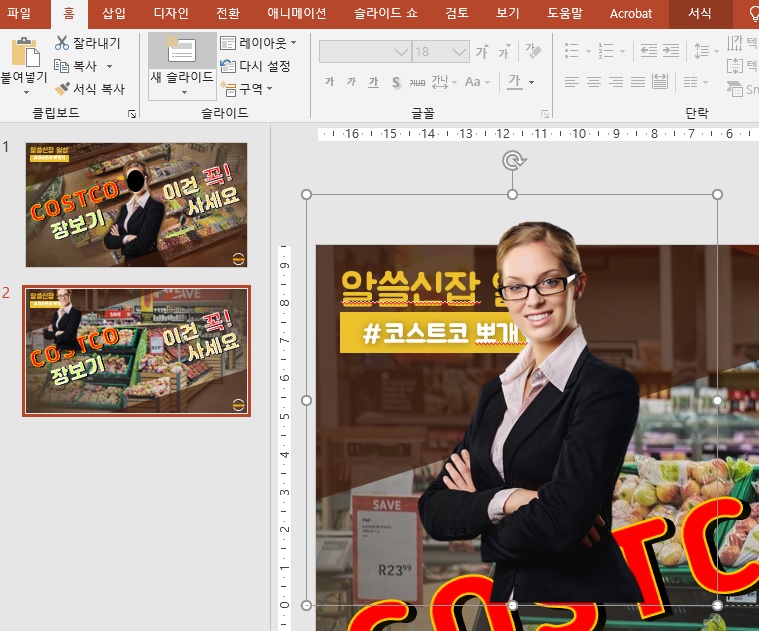Select 서식 복사 format painter
The height and width of the screenshot is (631, 759).
(x=90, y=89)
